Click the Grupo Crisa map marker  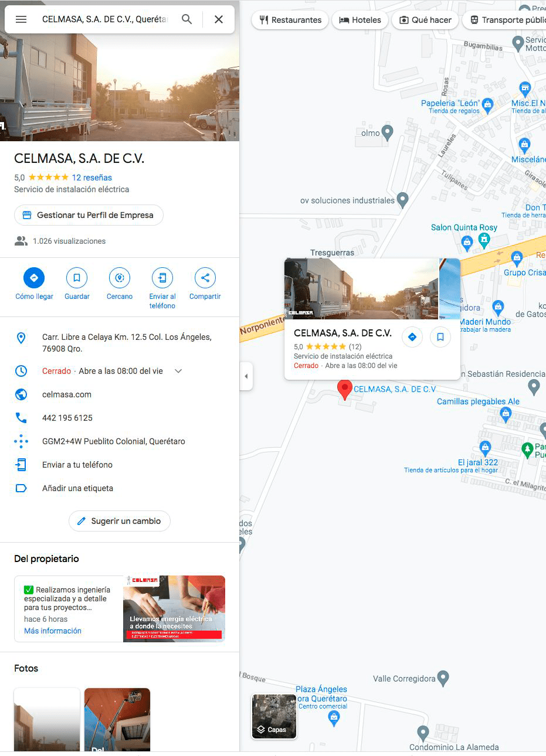517,257
